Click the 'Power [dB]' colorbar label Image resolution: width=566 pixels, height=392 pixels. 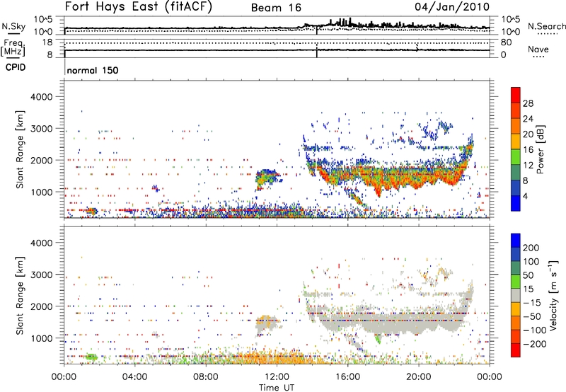point(541,149)
